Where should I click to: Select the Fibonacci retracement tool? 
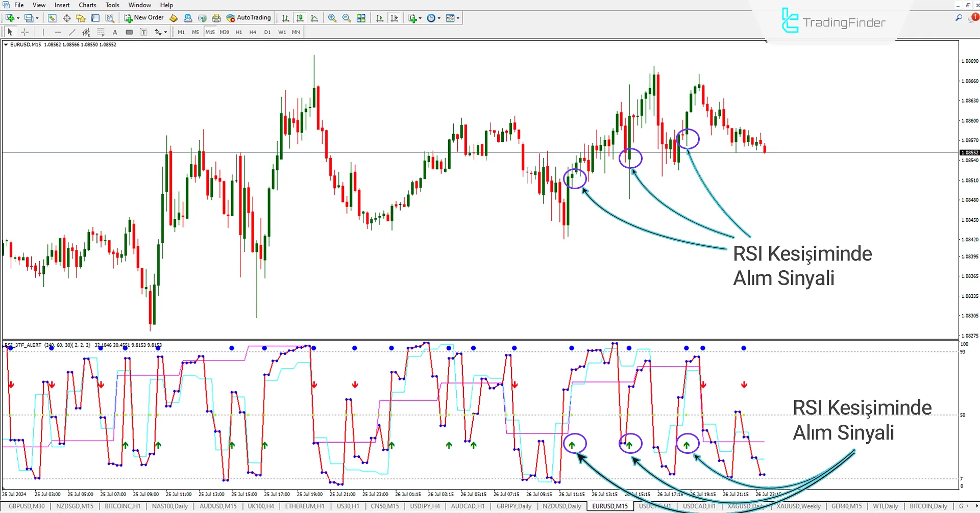(x=101, y=32)
